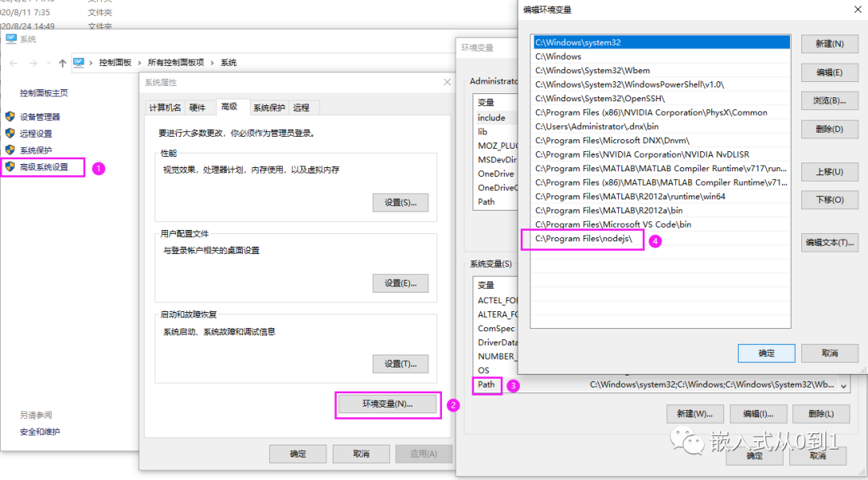This screenshot has width=868, height=480.
Task: Click 系统 breadcrumb in address bar
Action: (228, 63)
